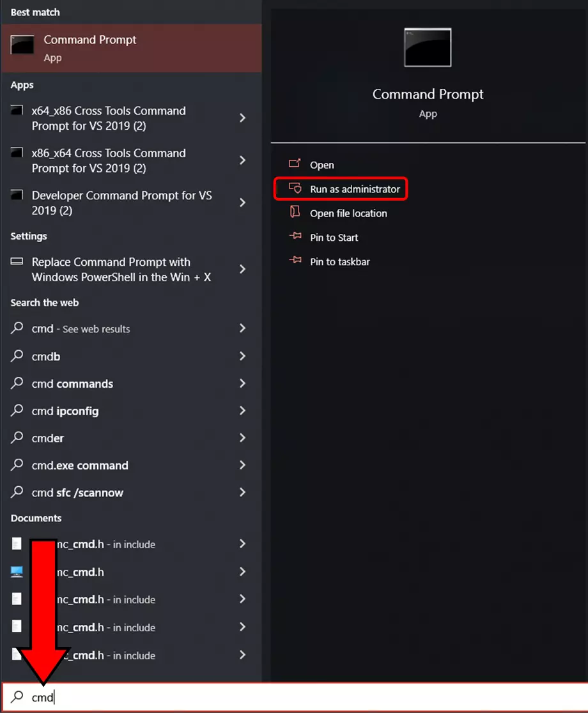Viewport: 588px width, 713px height.
Task: Select the cmder web search suggestion
Action: (48, 438)
